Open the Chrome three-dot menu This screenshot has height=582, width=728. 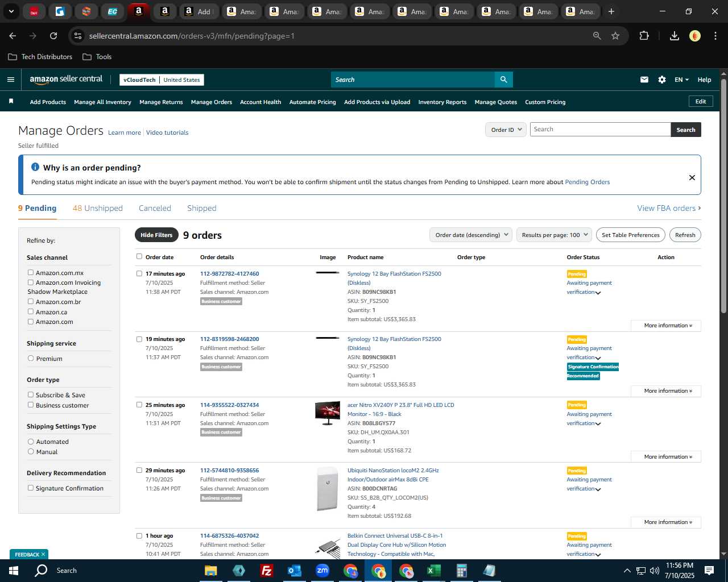click(x=714, y=36)
